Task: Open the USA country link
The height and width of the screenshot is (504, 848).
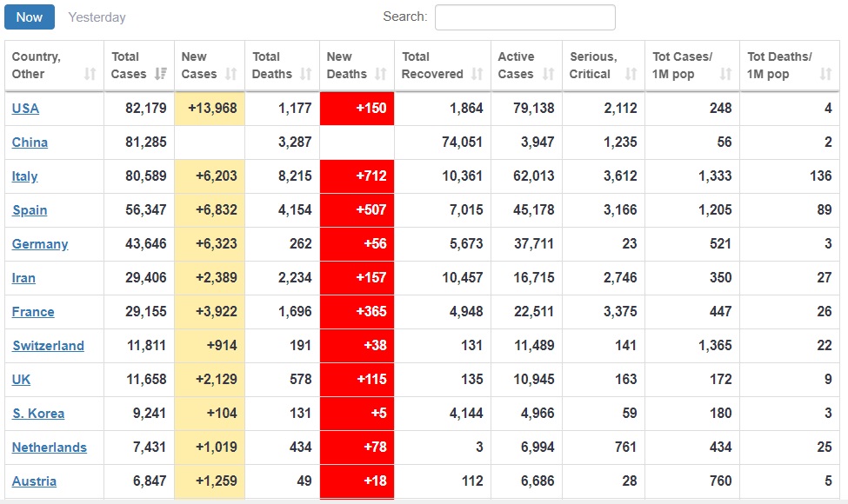Action: [x=25, y=109]
